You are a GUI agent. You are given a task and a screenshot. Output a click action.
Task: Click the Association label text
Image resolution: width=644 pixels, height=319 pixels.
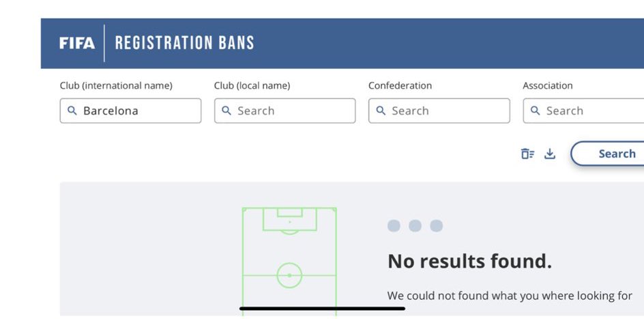(x=548, y=86)
